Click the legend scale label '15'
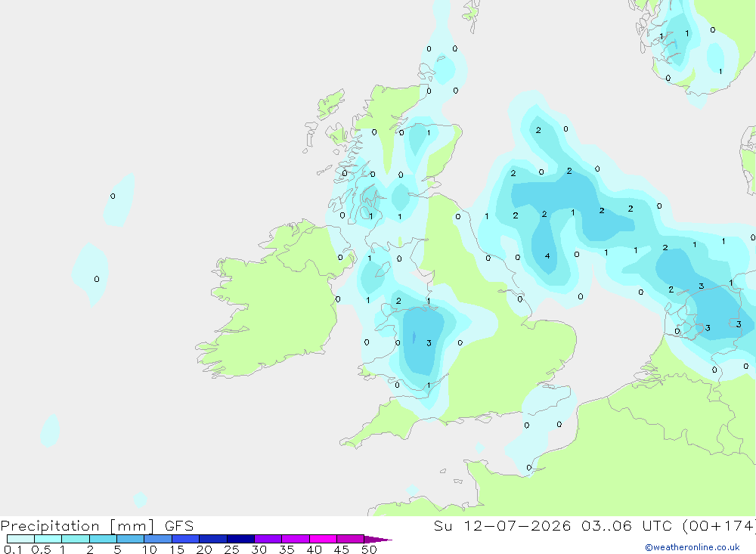 pos(176,549)
